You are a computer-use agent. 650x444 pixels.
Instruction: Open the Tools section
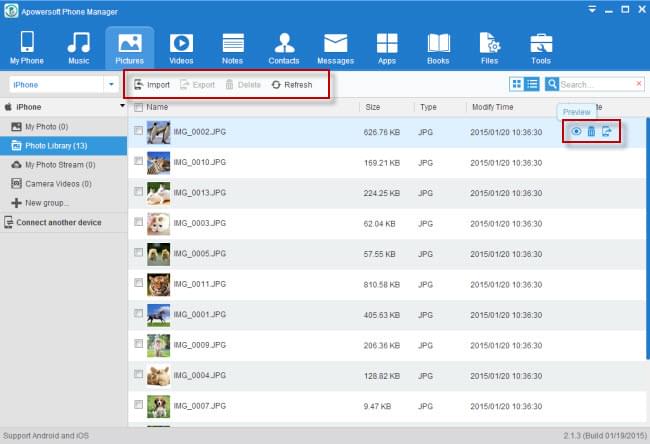click(541, 49)
